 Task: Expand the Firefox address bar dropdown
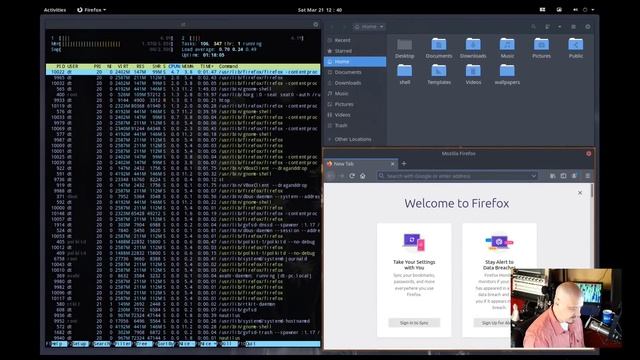pos(533,176)
